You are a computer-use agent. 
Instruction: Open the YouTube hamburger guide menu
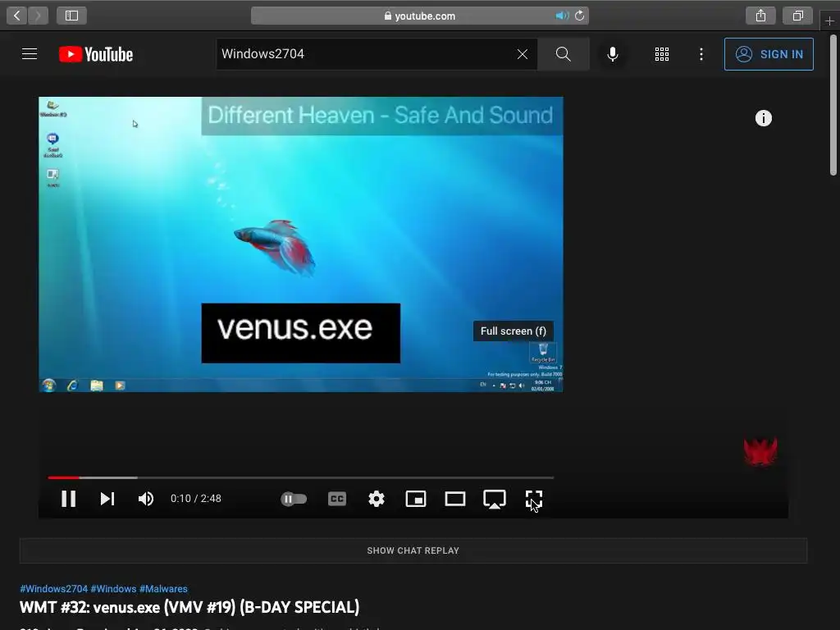point(30,54)
